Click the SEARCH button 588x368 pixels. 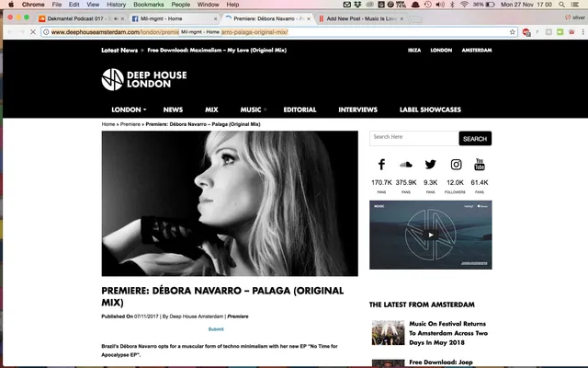(x=475, y=139)
